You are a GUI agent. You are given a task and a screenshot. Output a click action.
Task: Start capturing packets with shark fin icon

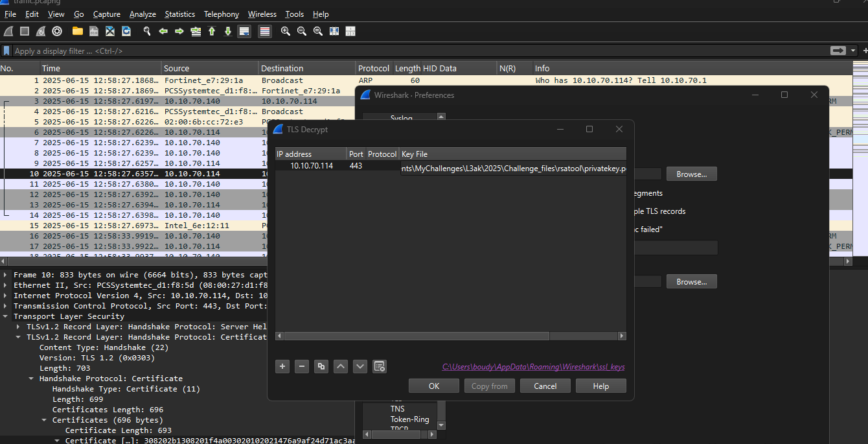8,31
